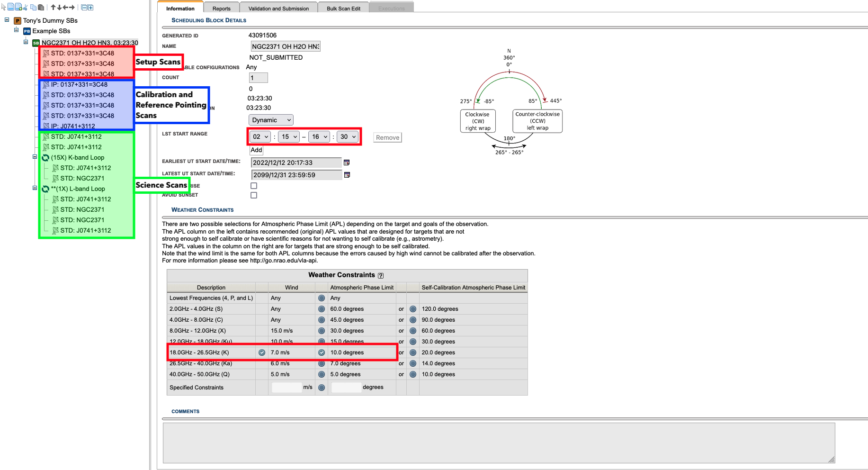This screenshot has width=868, height=470.
Task: Click into the Comments text area
Action: 498,443
